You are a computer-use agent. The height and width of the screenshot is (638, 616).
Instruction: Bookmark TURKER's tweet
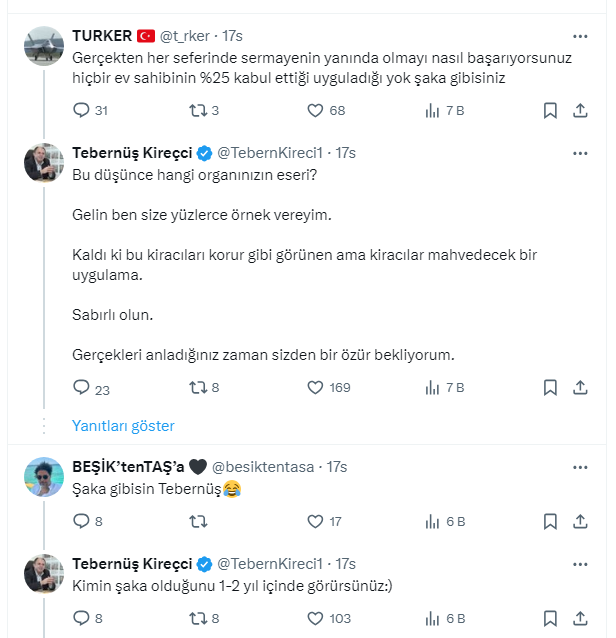[x=549, y=111]
